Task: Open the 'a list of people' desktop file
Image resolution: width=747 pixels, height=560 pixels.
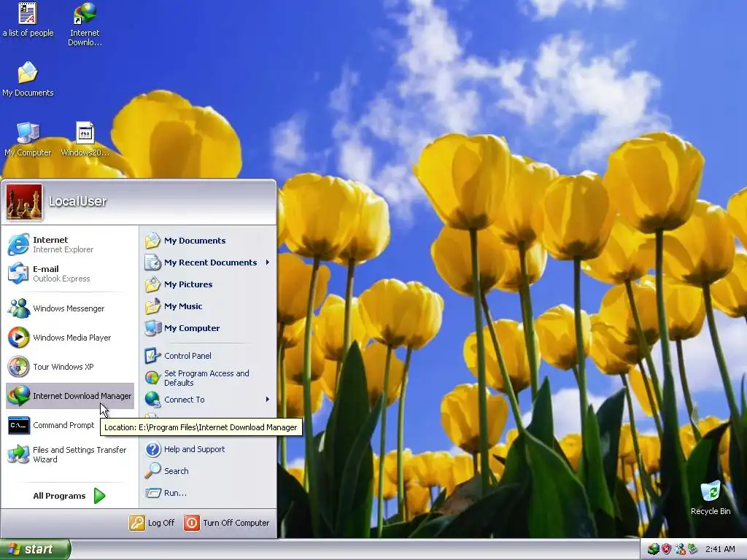Action: tap(28, 20)
